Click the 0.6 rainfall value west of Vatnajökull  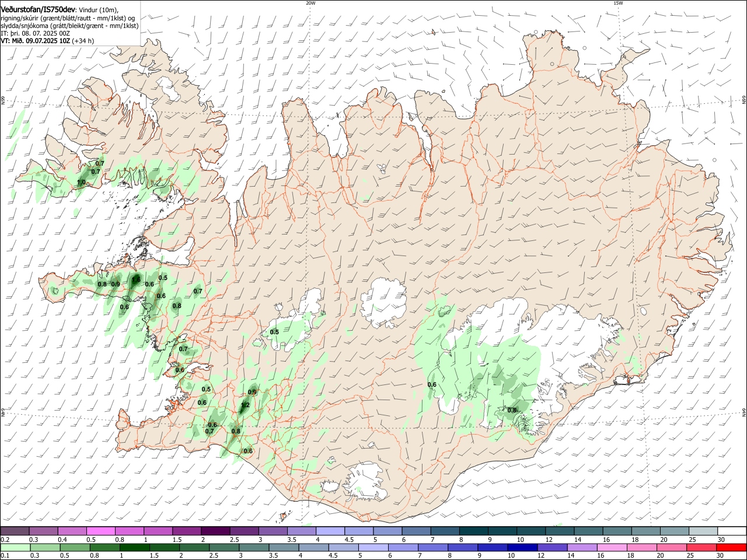(432, 384)
